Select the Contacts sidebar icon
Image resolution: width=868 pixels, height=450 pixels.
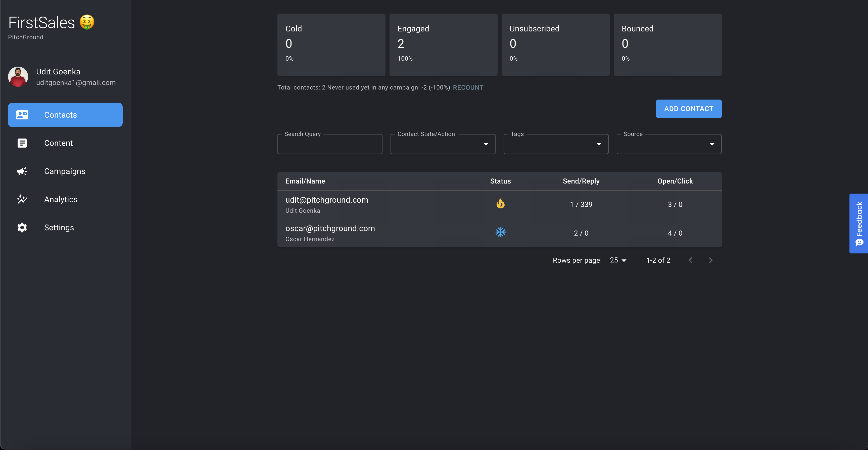point(22,115)
